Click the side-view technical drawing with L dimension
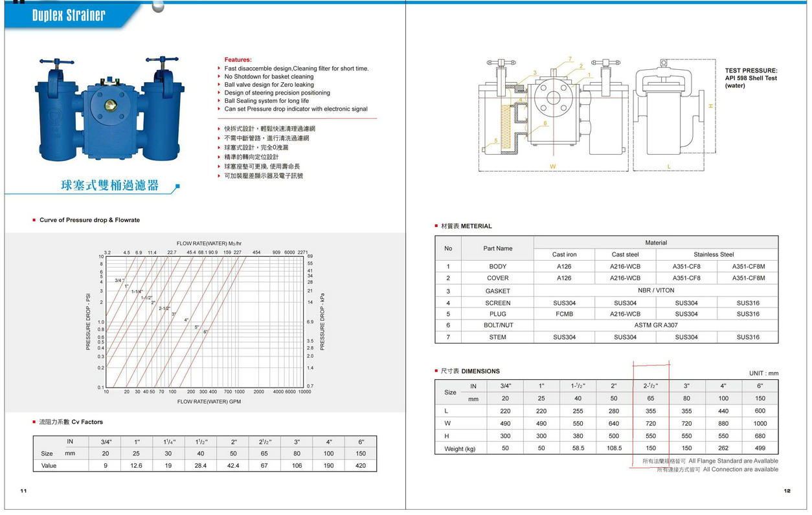Image resolution: width=812 pixels, height=515 pixels. point(673,115)
